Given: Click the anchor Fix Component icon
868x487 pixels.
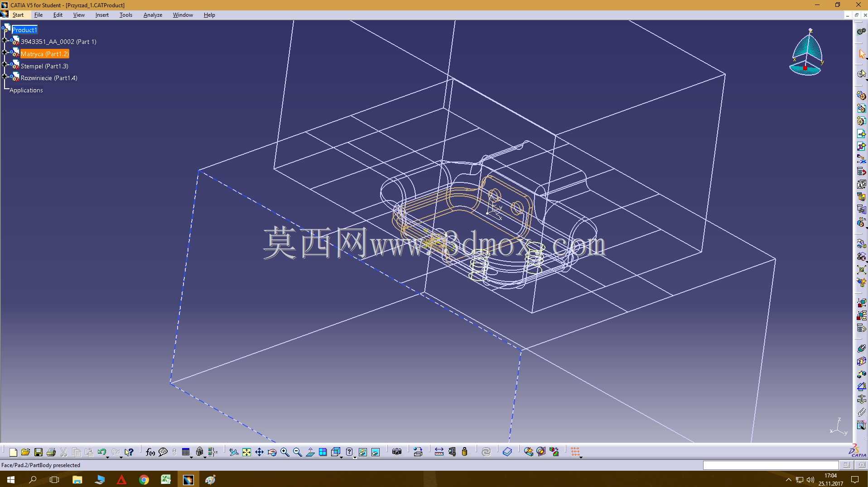Looking at the screenshot, I should [x=861, y=400].
